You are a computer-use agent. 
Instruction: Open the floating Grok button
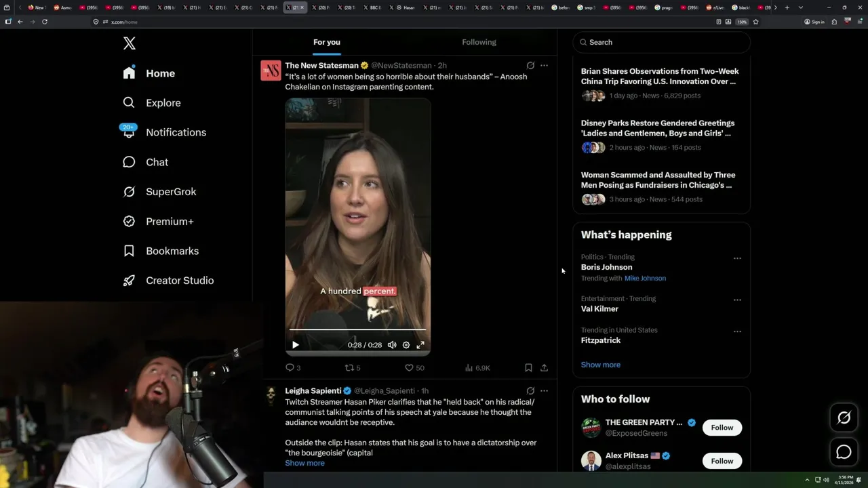coord(844,418)
